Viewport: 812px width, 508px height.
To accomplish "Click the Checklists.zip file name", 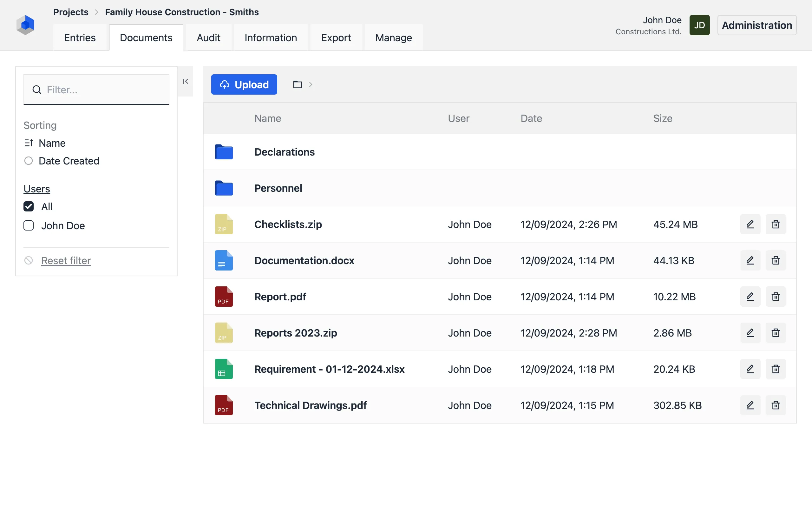I will [x=288, y=224].
